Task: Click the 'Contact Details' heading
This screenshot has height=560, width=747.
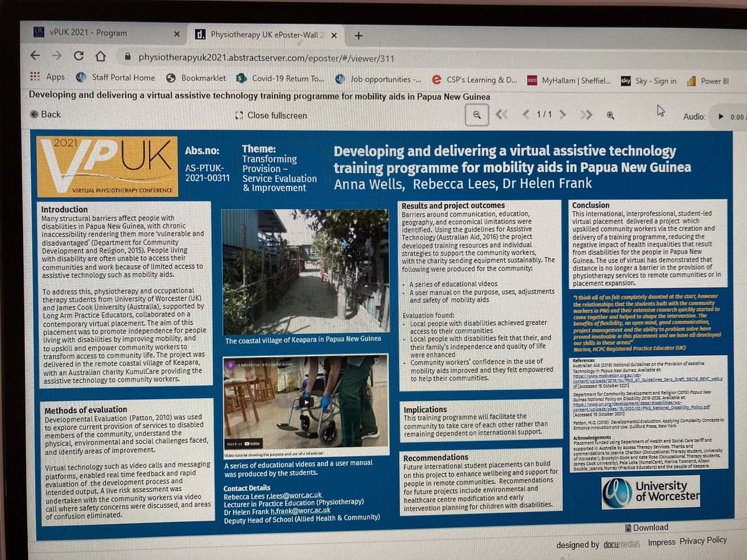Action: [248, 489]
